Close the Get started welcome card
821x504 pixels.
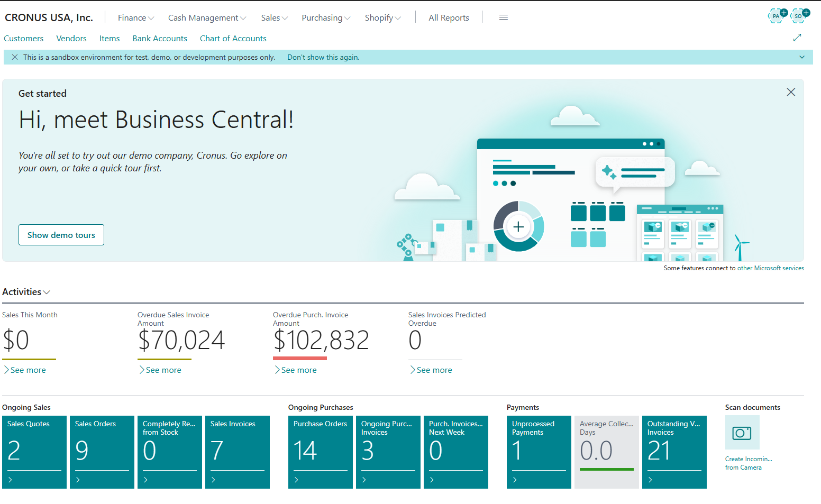coord(791,91)
